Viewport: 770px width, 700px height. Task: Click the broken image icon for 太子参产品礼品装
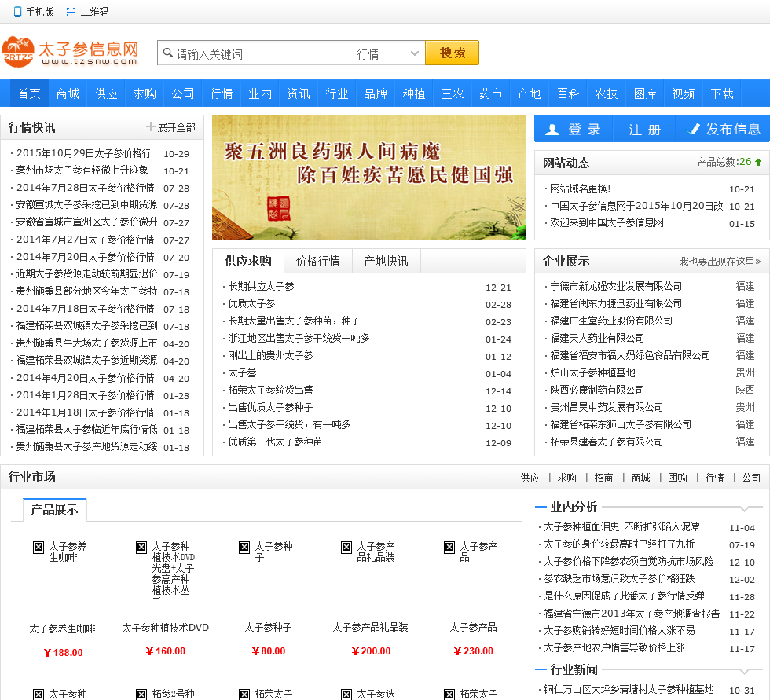pyautogui.click(x=346, y=548)
